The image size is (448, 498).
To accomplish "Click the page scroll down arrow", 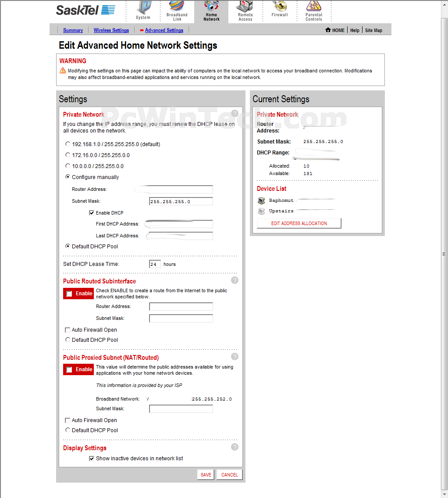I will pyautogui.click(x=444, y=494).
